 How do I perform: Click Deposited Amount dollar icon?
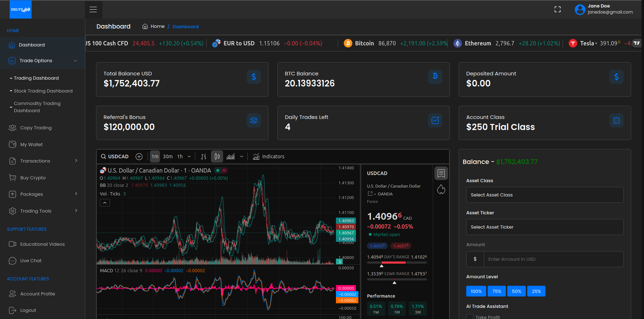(617, 77)
